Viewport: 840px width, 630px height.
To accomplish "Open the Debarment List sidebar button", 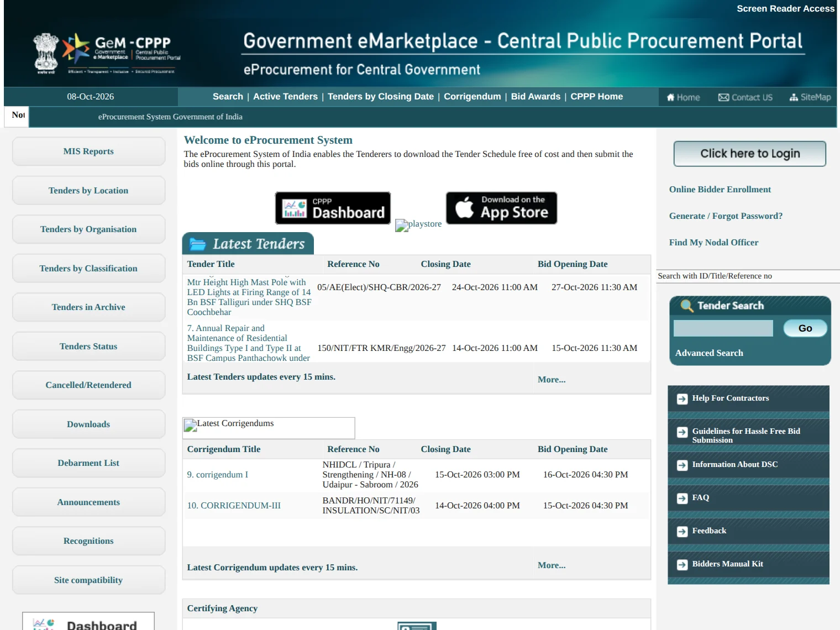I will [x=88, y=463].
